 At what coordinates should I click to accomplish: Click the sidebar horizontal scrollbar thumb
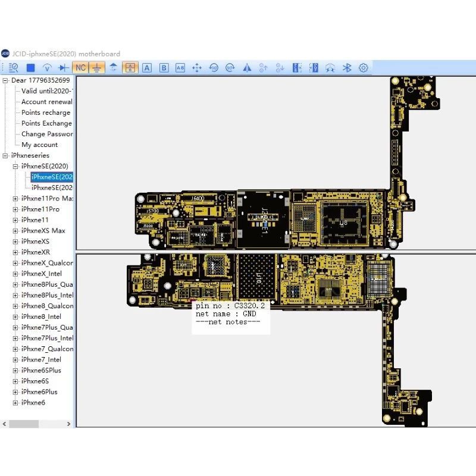24,424
